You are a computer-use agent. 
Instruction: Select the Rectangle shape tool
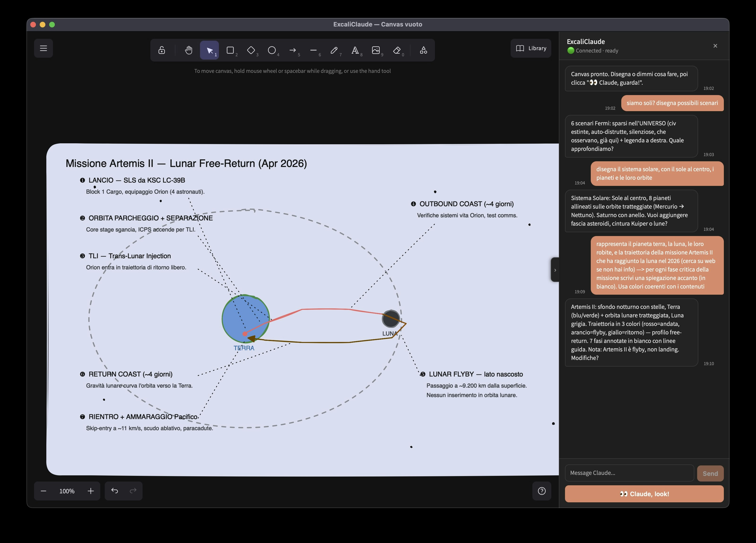230,50
